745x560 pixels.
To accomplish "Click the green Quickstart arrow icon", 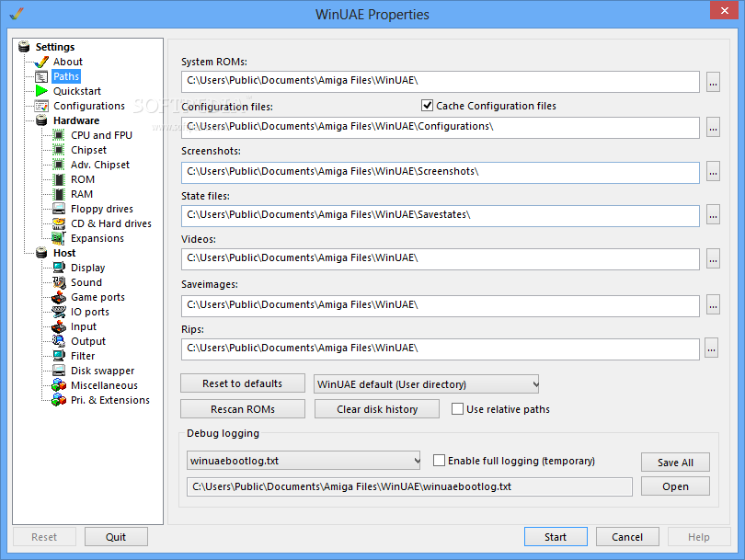I will coord(41,91).
